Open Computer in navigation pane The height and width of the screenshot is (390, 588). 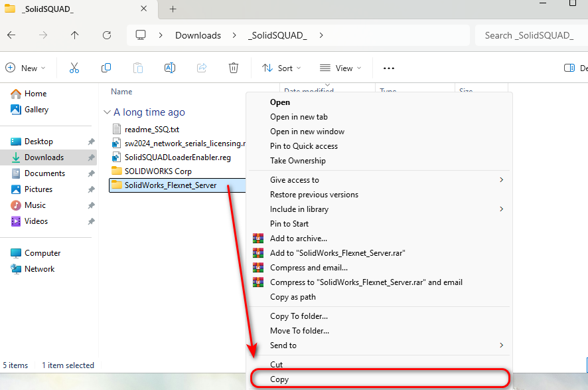(42, 253)
